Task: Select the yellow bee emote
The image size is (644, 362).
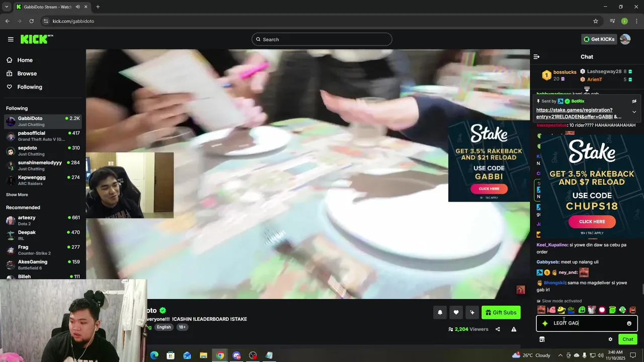Action: pos(561,310)
